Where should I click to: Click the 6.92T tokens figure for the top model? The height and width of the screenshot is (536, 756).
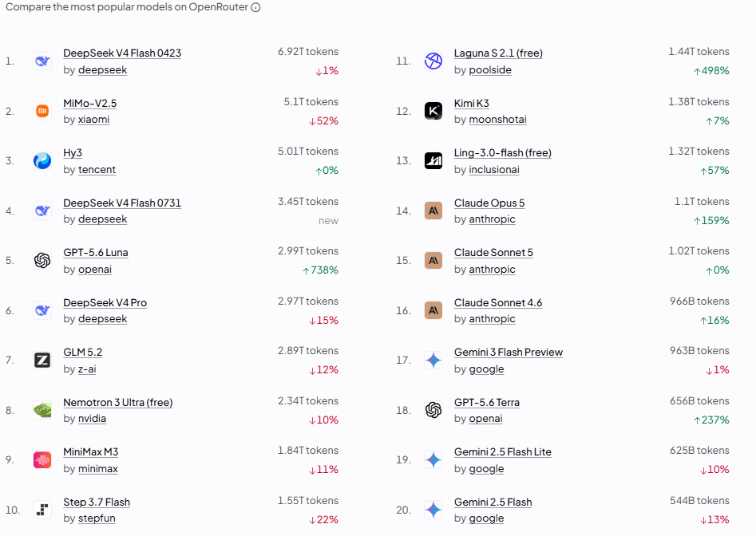click(x=308, y=52)
